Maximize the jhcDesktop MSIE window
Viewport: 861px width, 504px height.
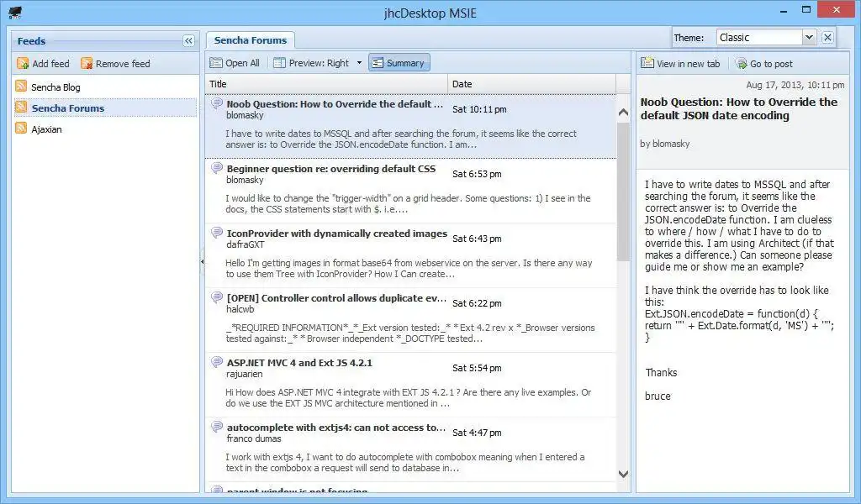pyautogui.click(x=806, y=10)
